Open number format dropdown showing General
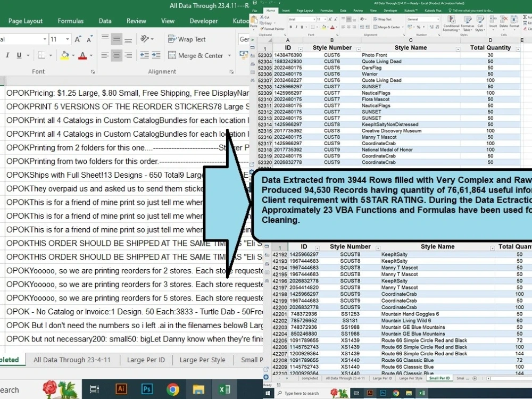Screen dimensions: 532x399 pos(438,19)
